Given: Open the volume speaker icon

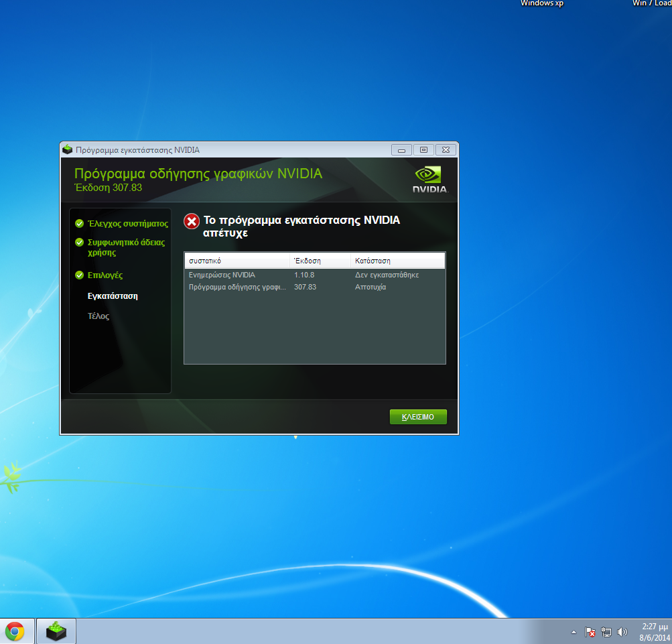Looking at the screenshot, I should tap(622, 632).
